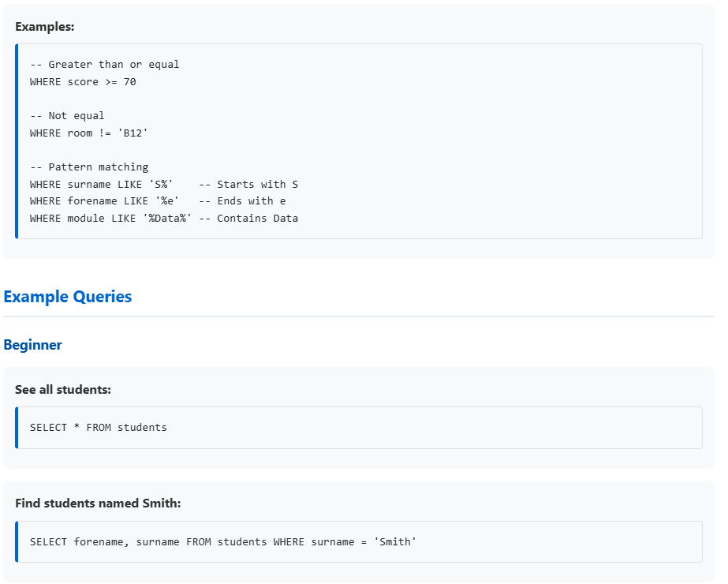This screenshot has height=584, width=728.
Task: Place cursor on WHERE score >= 70 line
Action: pyautogui.click(x=83, y=82)
